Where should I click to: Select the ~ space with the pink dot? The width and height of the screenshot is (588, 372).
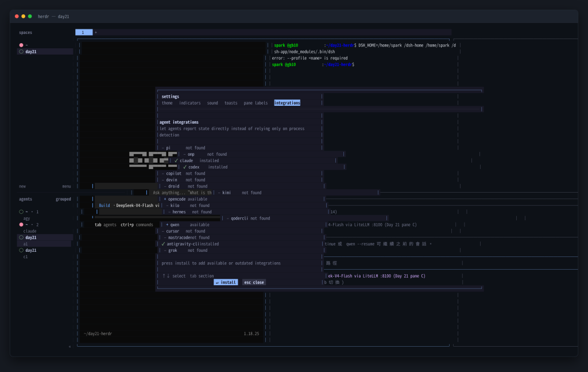tap(45, 45)
